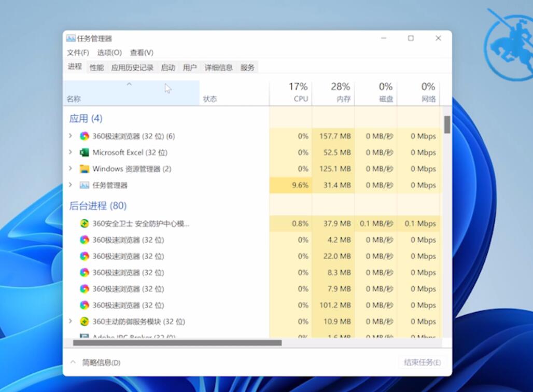Click the 0.8% CPU value
Viewport: 533px width, 392px height.
pyautogui.click(x=300, y=223)
